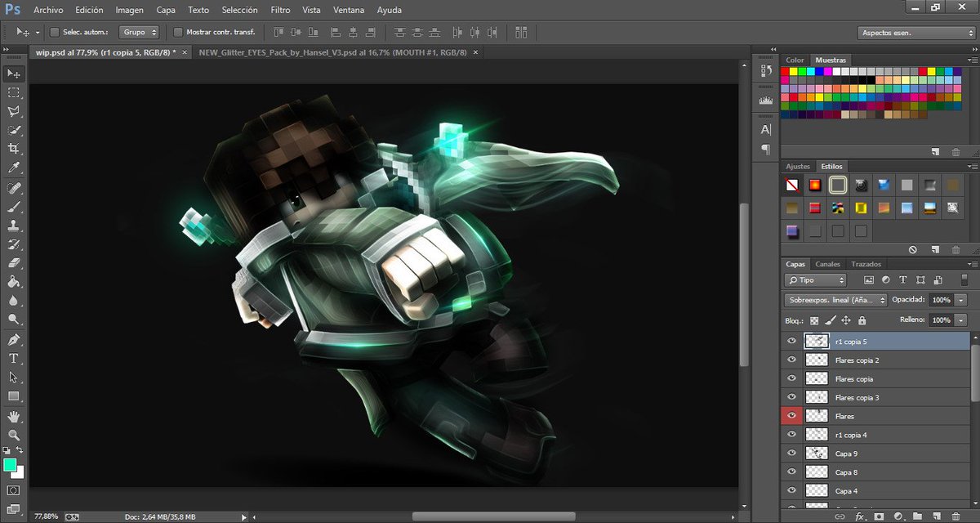Hide the Flares copia 2 layer
Viewport: 980px width, 523px height.
(x=791, y=360)
